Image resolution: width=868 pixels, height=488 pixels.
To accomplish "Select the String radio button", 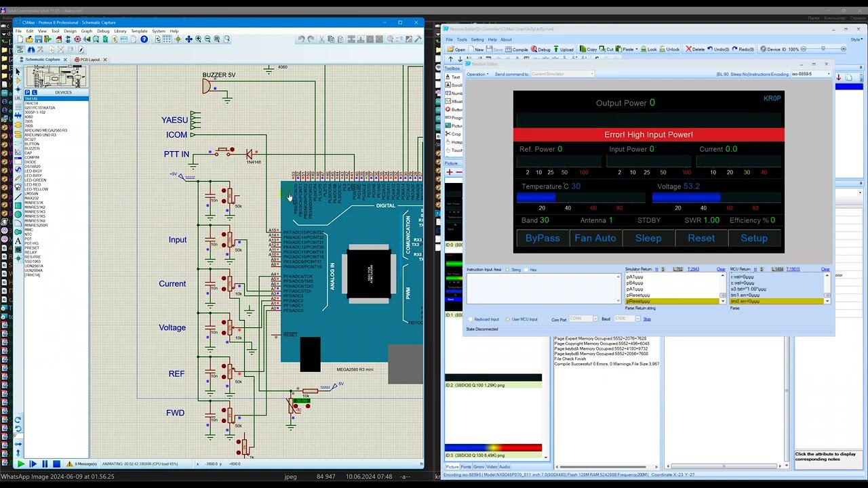I will (508, 270).
